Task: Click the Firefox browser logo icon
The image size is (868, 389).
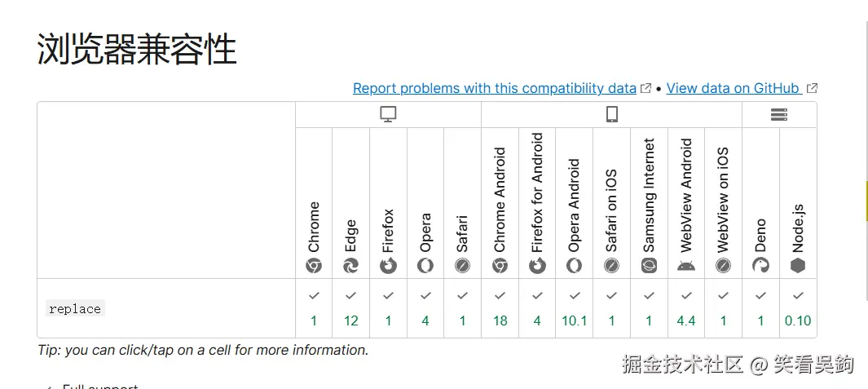Action: (x=388, y=265)
